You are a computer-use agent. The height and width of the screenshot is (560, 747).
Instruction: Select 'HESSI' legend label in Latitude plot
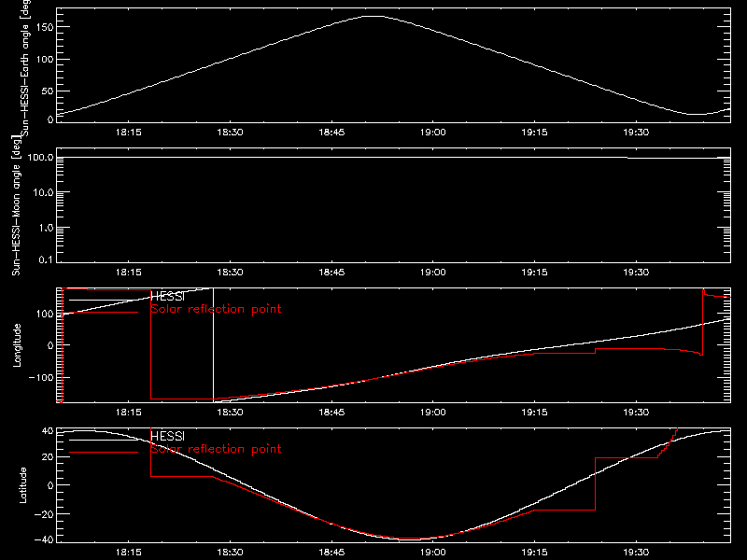(x=167, y=437)
